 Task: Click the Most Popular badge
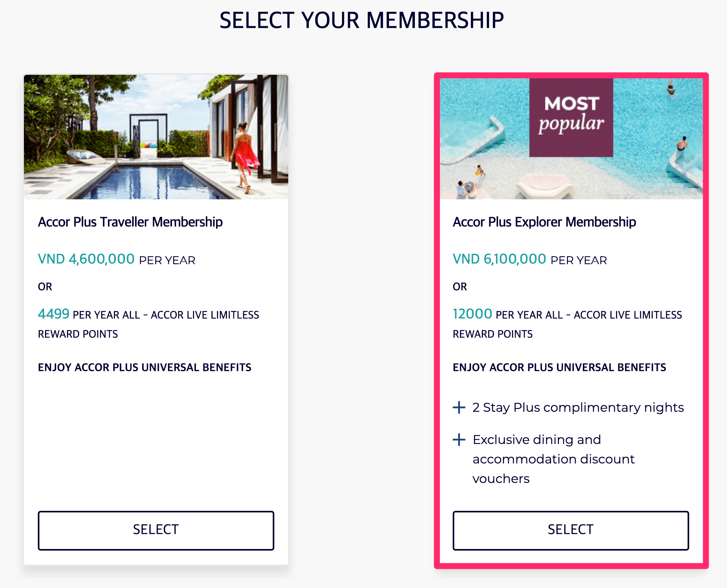[x=571, y=117]
